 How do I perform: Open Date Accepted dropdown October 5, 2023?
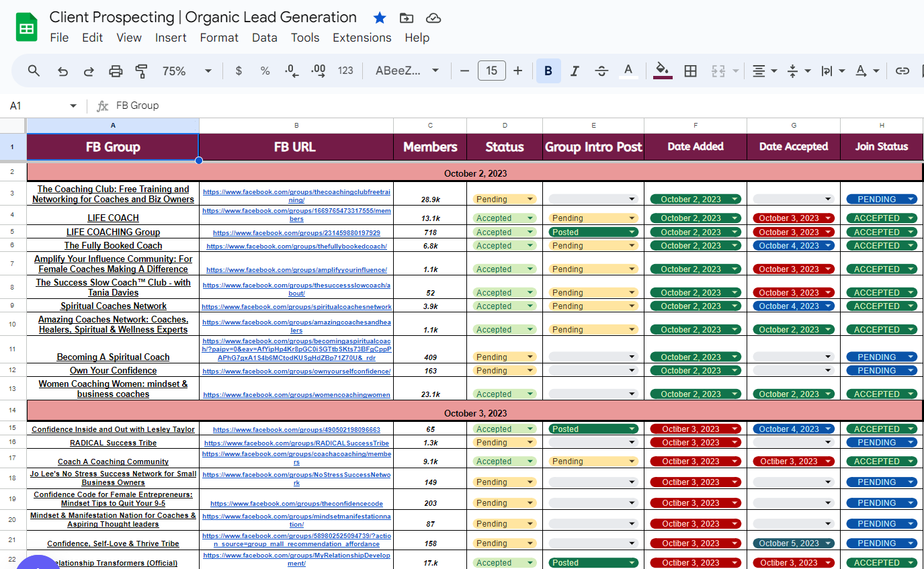[794, 543]
